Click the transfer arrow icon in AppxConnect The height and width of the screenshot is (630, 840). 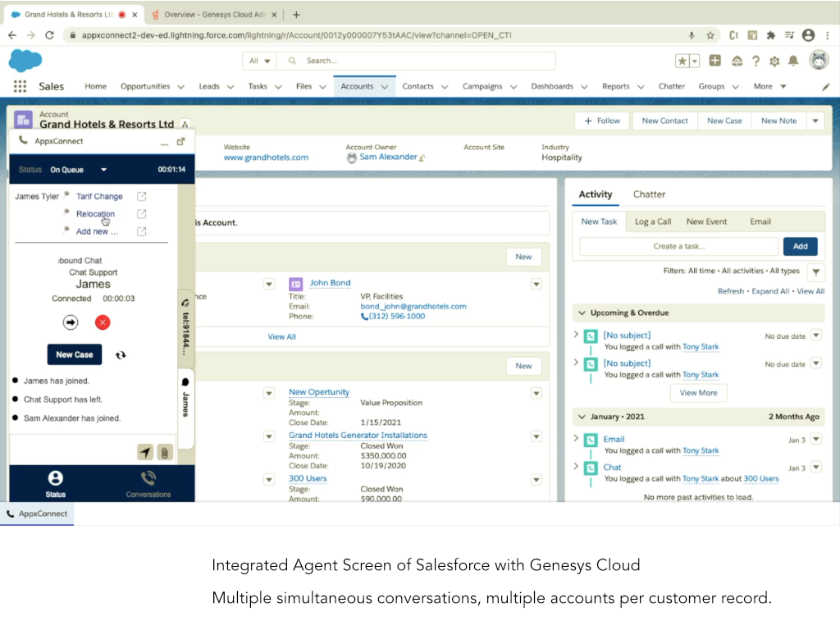tap(71, 322)
